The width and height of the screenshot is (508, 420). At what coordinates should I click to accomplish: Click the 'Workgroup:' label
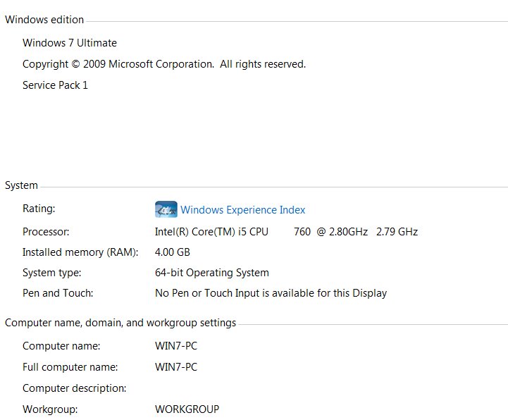(50, 409)
